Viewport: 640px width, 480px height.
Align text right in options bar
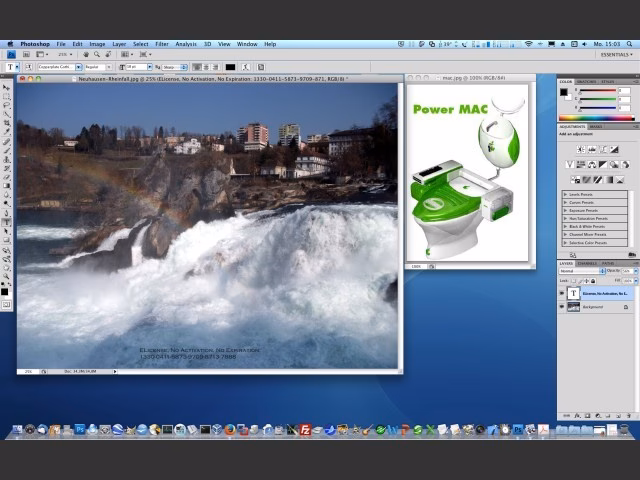[216, 67]
